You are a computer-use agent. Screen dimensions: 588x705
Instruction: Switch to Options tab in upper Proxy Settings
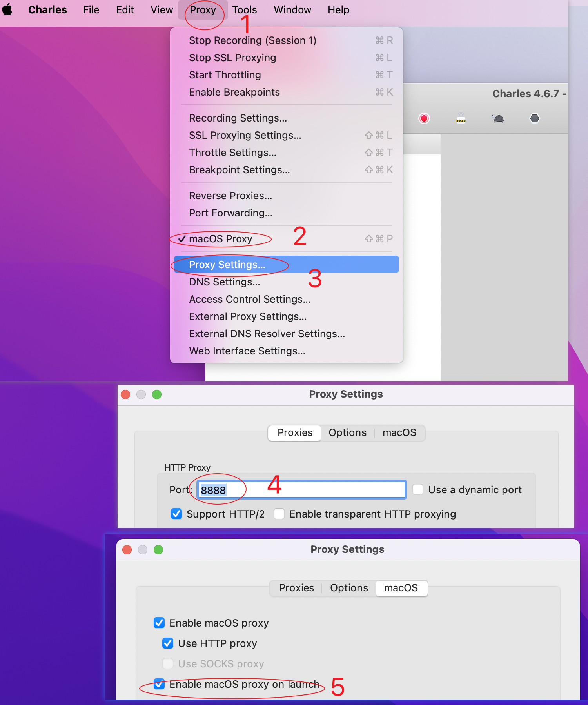point(347,433)
